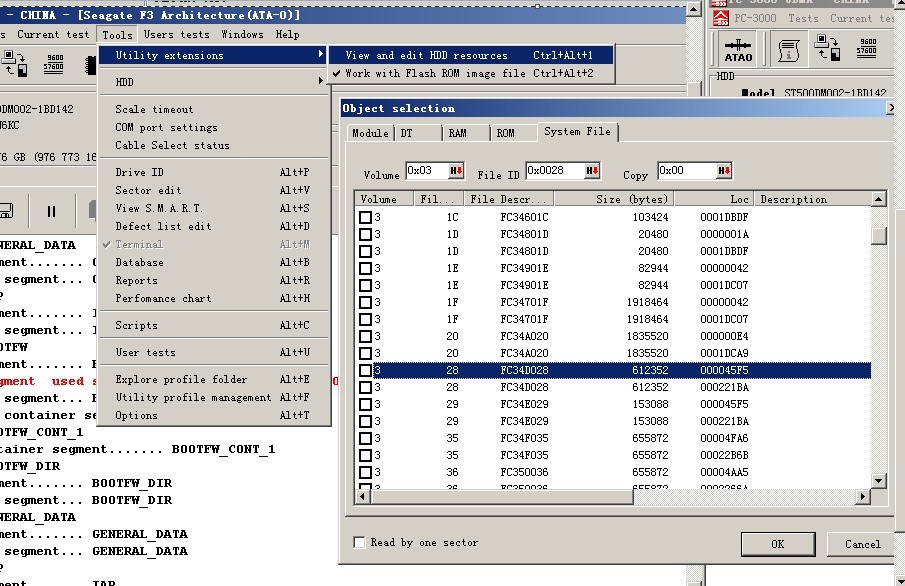Click the file list horizontal scrollbar thumb
Screen dimensions: 905x586
pyautogui.click(x=502, y=496)
